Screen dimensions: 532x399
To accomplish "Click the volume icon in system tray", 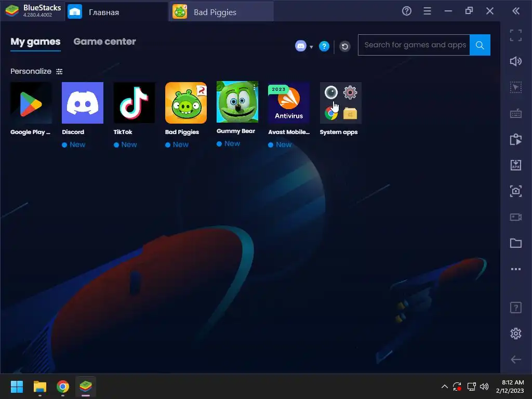I will point(484,387).
